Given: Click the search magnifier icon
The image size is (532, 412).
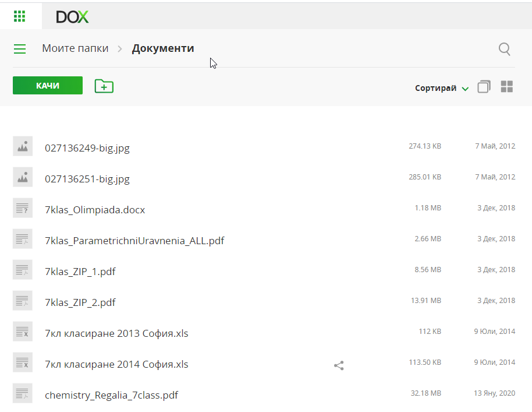Looking at the screenshot, I should pyautogui.click(x=505, y=49).
